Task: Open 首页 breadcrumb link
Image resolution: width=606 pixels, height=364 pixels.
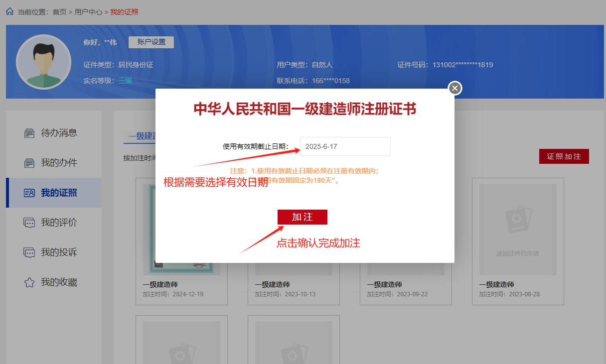Action: (59, 12)
